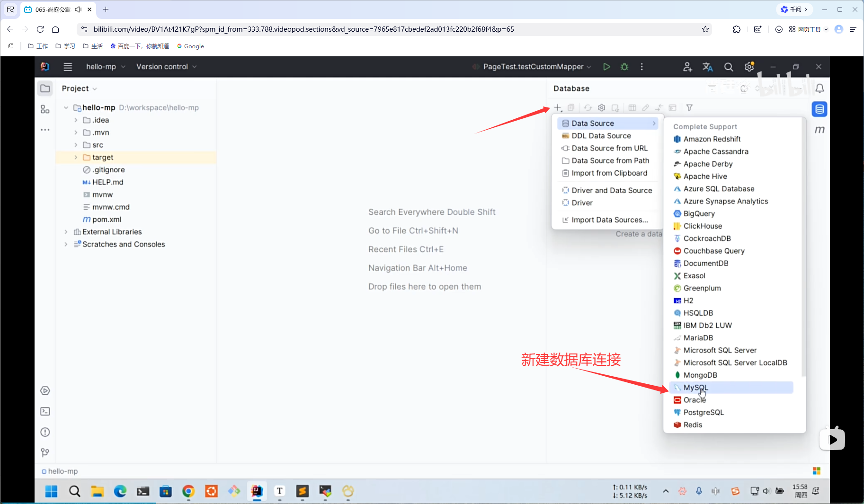Open the Project folder icon in the left sidebar
This screenshot has height=504, width=864.
45,88
